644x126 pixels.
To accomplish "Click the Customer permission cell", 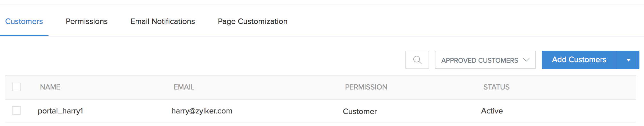I will click(360, 111).
